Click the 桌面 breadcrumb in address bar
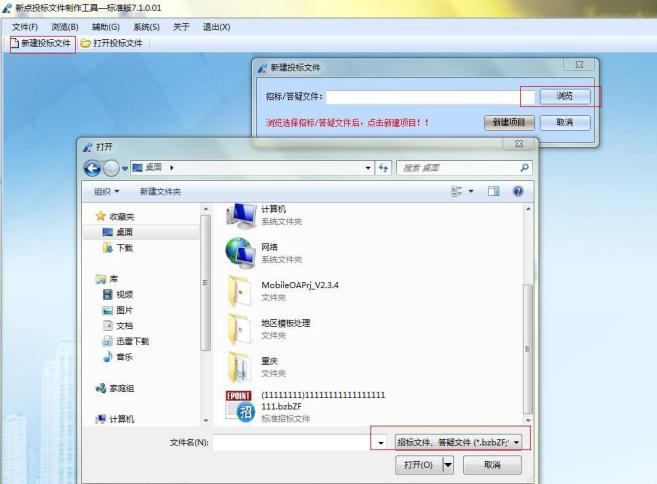657x484 pixels. point(154,168)
